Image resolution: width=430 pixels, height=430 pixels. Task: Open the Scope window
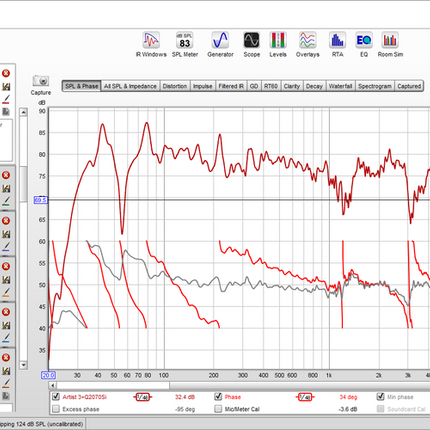click(251, 45)
